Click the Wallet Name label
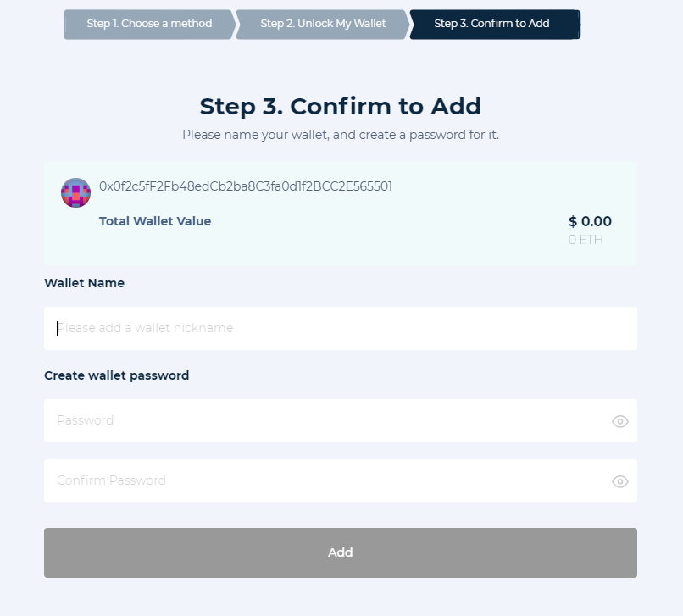 [x=85, y=283]
